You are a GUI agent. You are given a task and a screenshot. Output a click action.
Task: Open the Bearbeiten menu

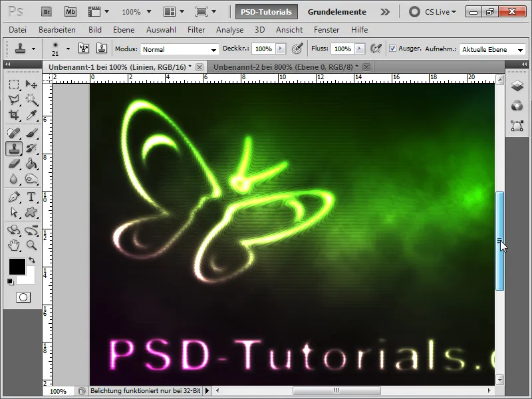tap(57, 30)
